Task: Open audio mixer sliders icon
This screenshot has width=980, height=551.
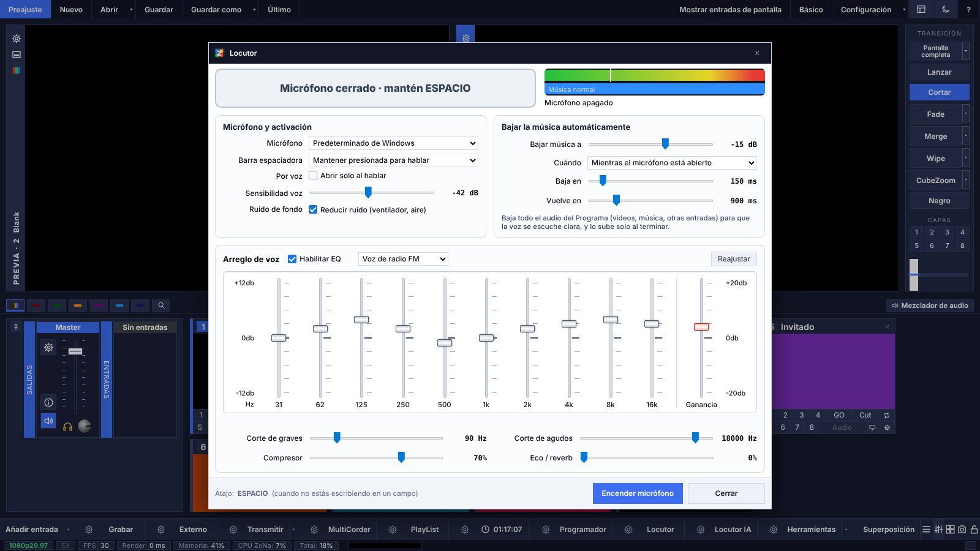Action: (x=938, y=530)
